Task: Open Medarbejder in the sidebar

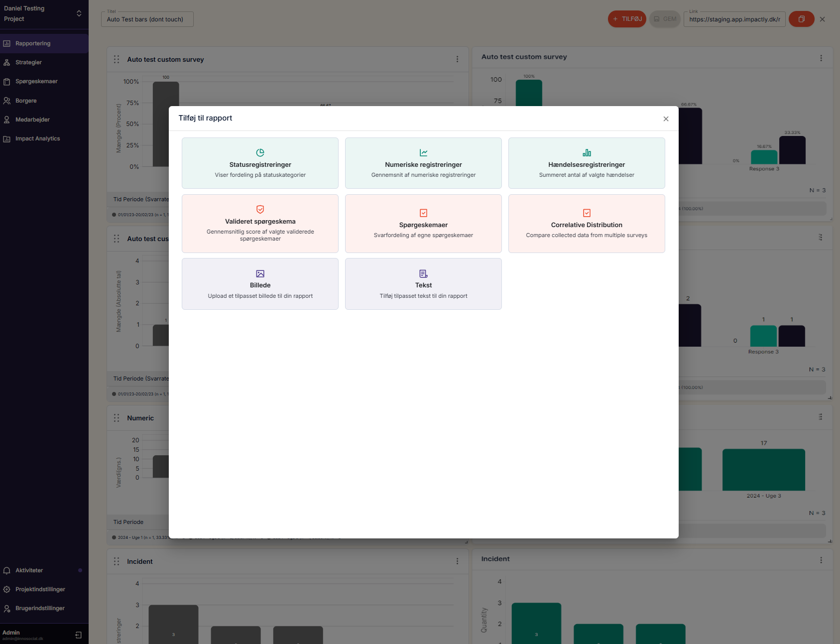Action: click(x=44, y=120)
